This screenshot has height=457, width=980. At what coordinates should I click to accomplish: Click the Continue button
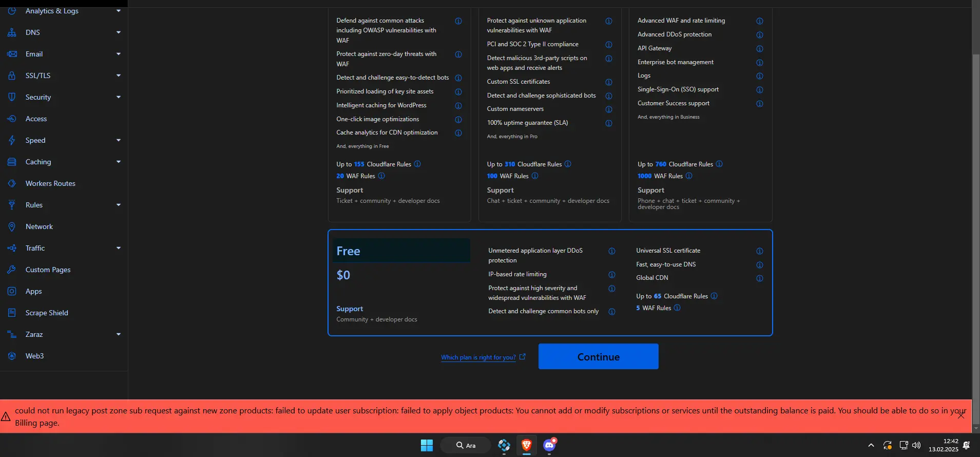599,356
